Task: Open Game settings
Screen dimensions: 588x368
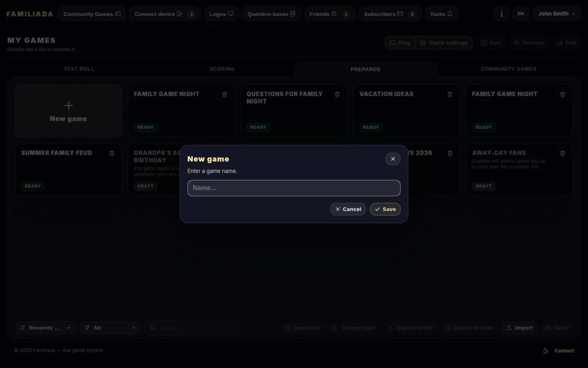Action: (x=444, y=43)
